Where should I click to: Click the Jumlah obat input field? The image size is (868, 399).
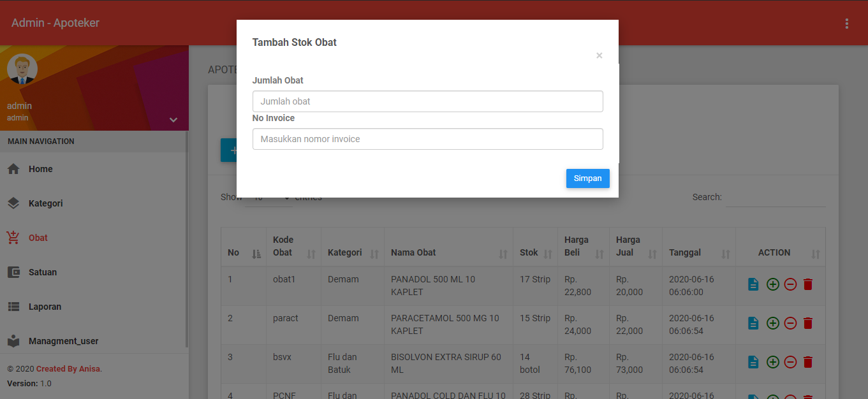427,101
